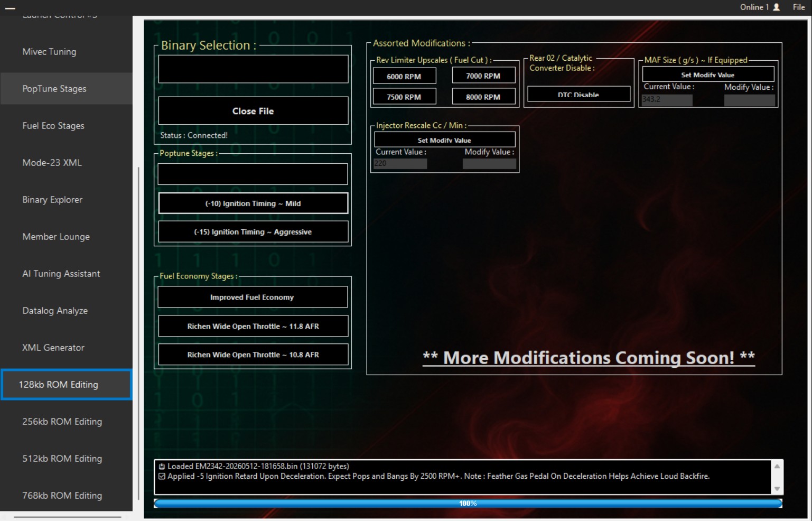This screenshot has height=521, width=812.
Task: Open Binary Explorer
Action: 66,200
